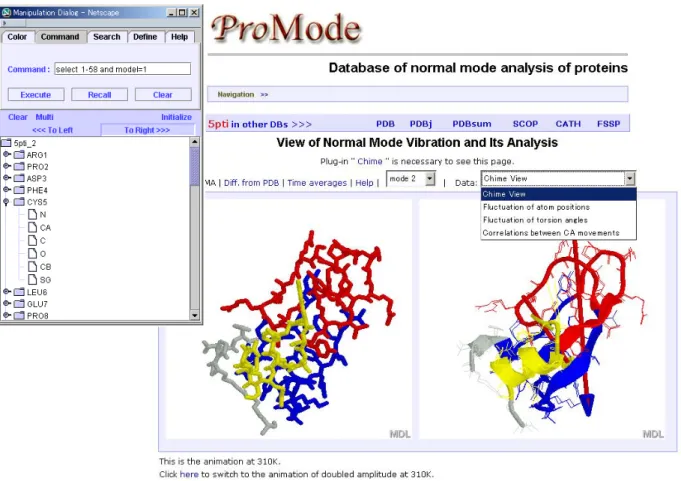Click 'here' to double animation amplitude
The height and width of the screenshot is (481, 681).
pyautogui.click(x=189, y=474)
